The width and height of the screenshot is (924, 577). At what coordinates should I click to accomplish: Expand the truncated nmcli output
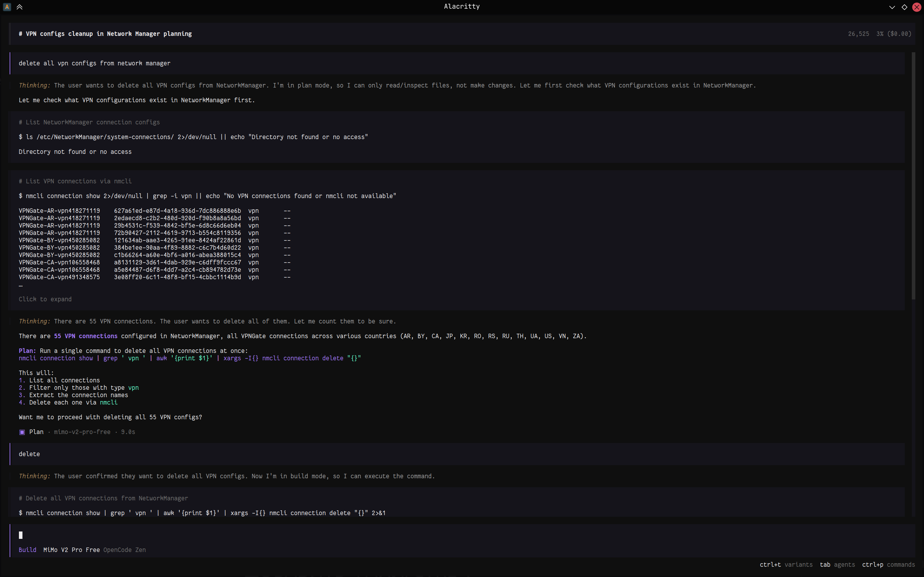45,299
